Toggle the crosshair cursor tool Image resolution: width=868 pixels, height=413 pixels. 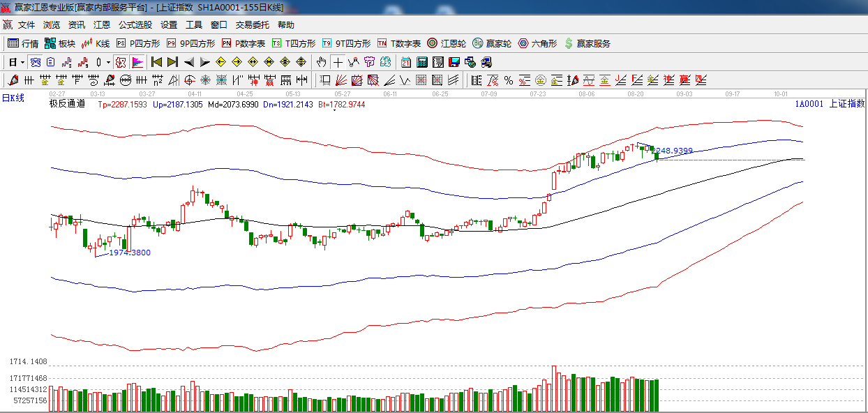click(x=338, y=62)
